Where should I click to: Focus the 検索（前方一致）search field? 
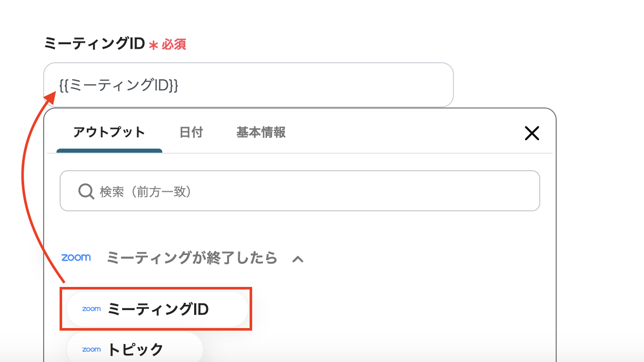pyautogui.click(x=308, y=192)
